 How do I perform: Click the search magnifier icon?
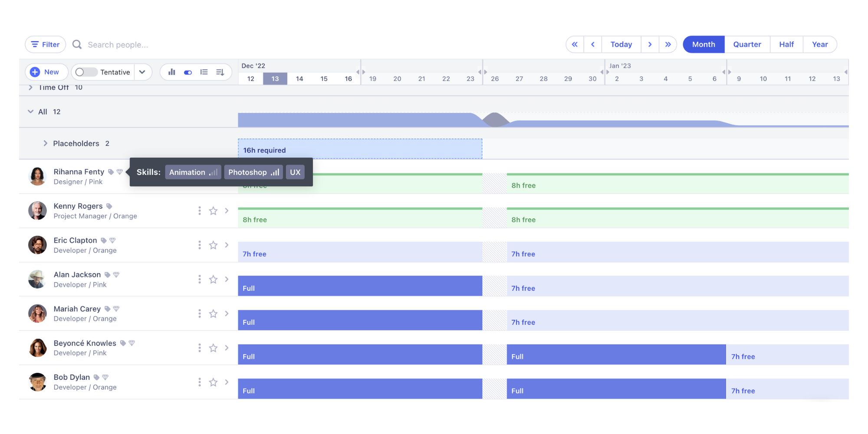[x=77, y=44]
